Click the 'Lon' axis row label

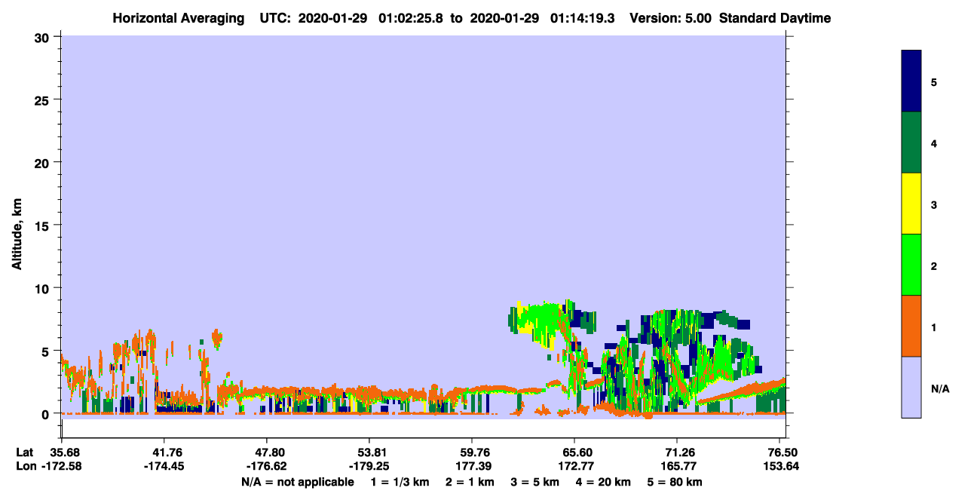pyautogui.click(x=26, y=466)
